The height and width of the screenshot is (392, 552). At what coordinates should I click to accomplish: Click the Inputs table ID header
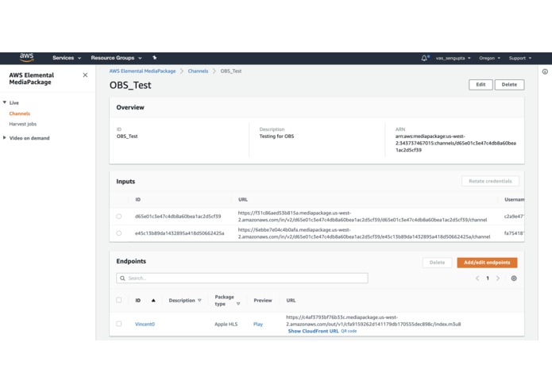tap(138, 199)
